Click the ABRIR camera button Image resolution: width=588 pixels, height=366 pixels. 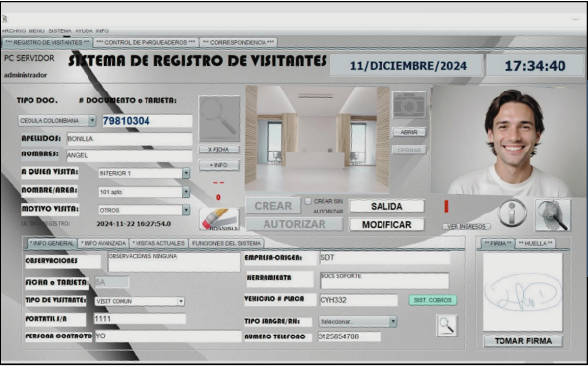[409, 132]
